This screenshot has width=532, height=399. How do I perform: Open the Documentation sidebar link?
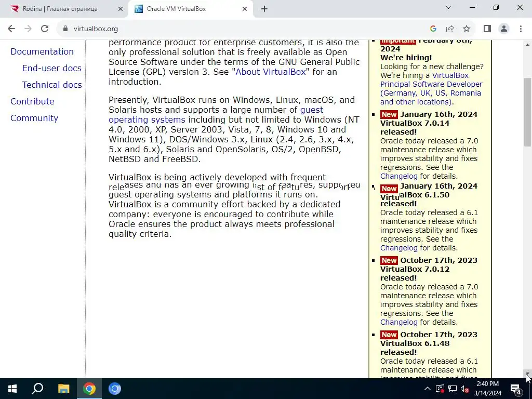tap(42, 51)
